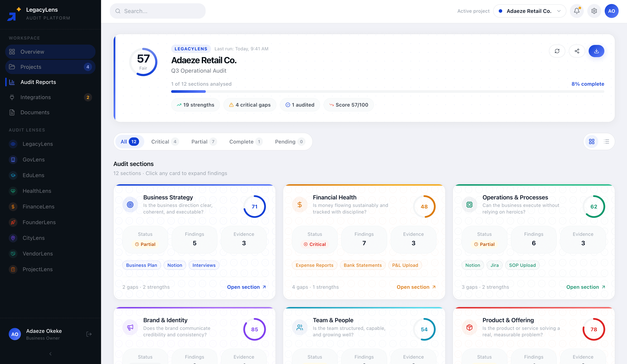
Task: Expand the Brand & Identity card
Action: point(194,336)
